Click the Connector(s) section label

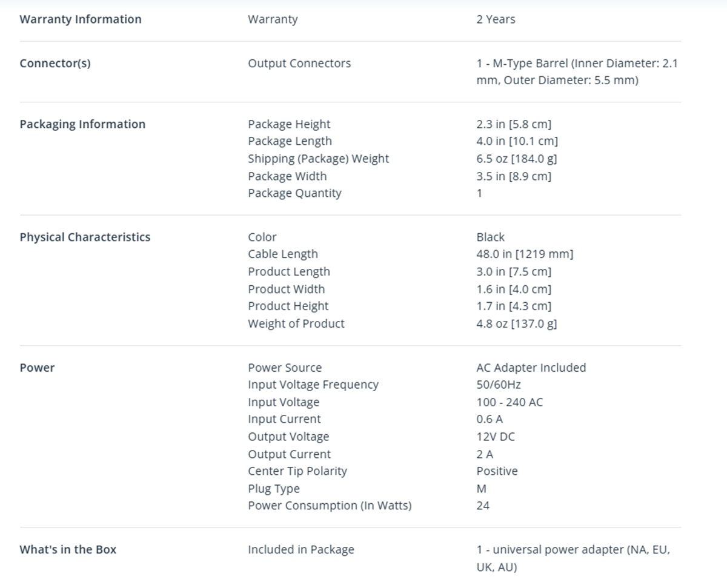tap(55, 64)
